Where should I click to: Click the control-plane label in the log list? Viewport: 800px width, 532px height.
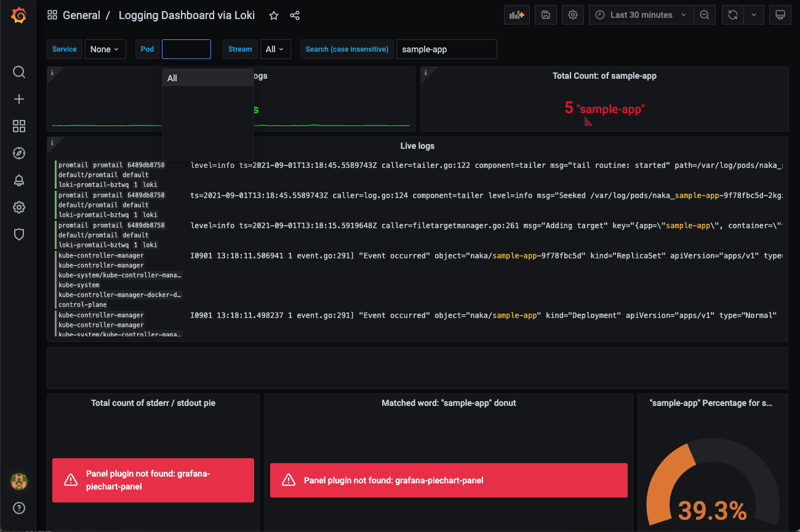tap(82, 304)
